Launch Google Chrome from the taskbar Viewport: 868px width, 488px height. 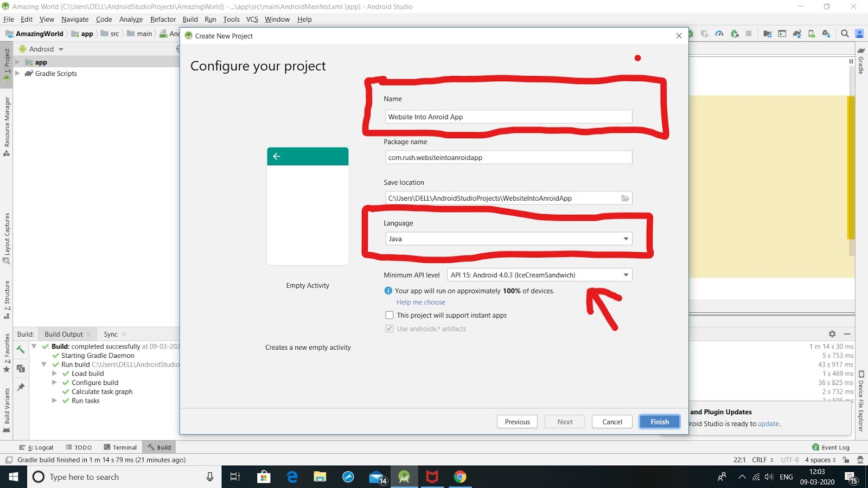(461, 477)
